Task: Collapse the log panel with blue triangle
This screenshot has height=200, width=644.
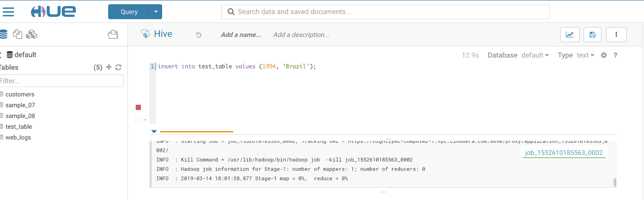Action: (154, 131)
